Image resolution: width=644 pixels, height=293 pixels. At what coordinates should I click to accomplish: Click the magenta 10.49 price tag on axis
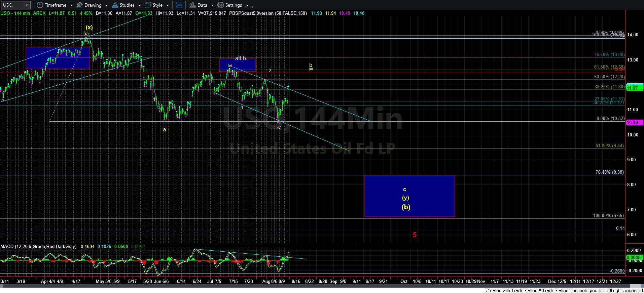tap(634, 122)
